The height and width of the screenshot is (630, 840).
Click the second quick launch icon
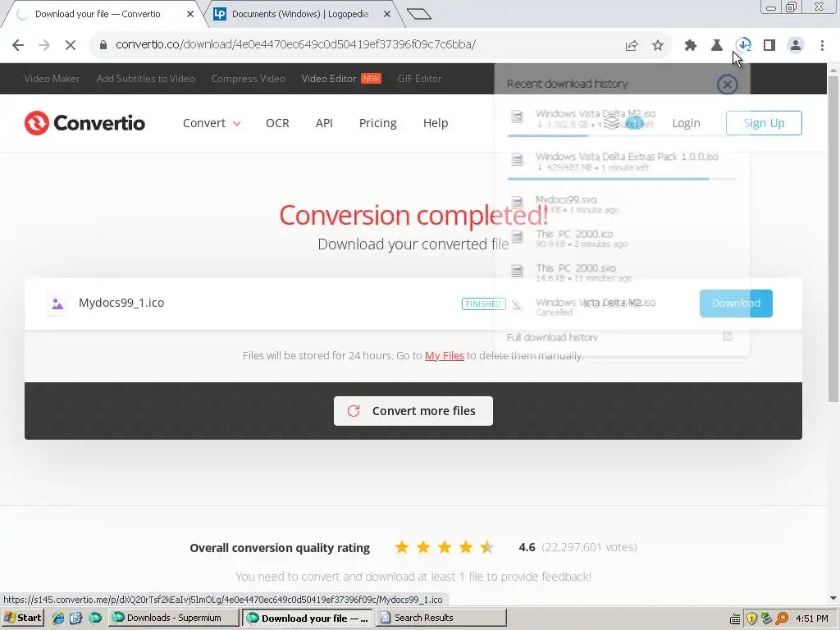(76, 618)
